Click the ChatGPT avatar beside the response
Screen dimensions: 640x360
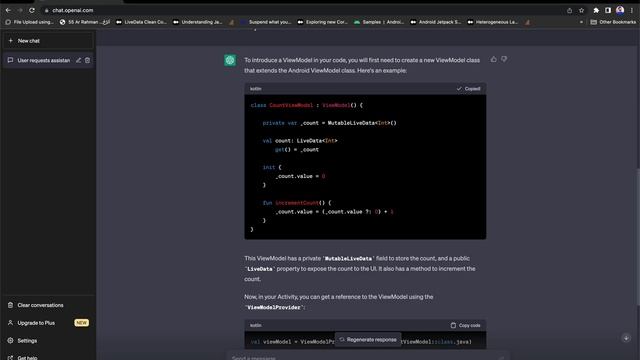click(230, 60)
